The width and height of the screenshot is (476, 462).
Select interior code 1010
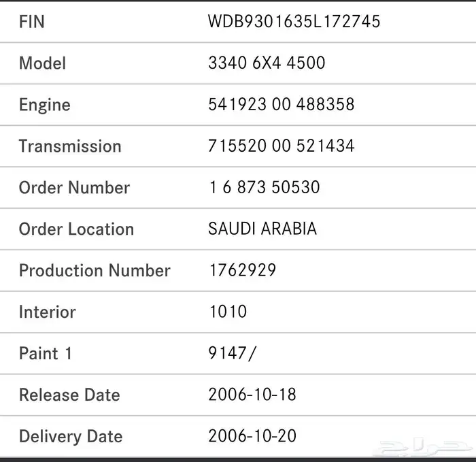point(228,312)
